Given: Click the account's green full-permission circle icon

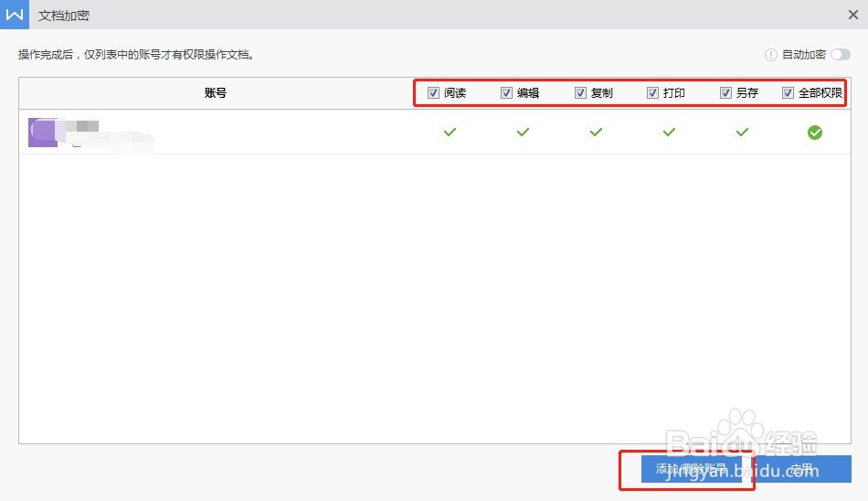Looking at the screenshot, I should pyautogui.click(x=815, y=133).
